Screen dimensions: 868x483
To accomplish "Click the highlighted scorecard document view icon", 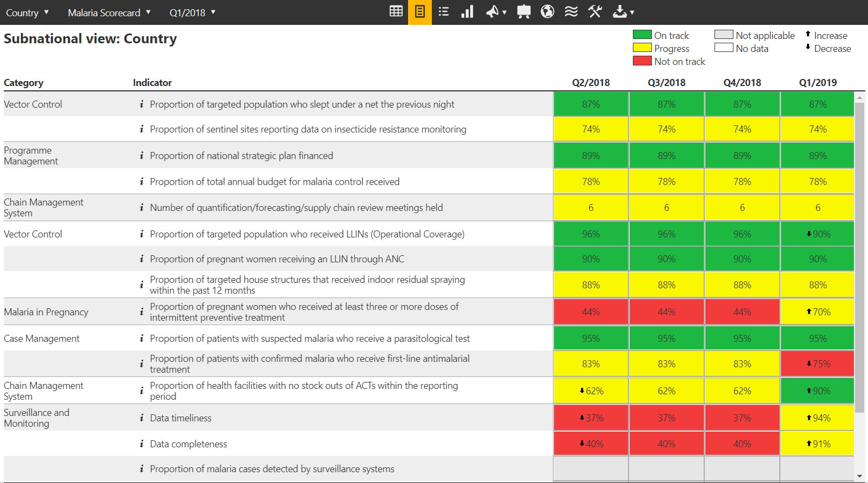I will pyautogui.click(x=419, y=12).
